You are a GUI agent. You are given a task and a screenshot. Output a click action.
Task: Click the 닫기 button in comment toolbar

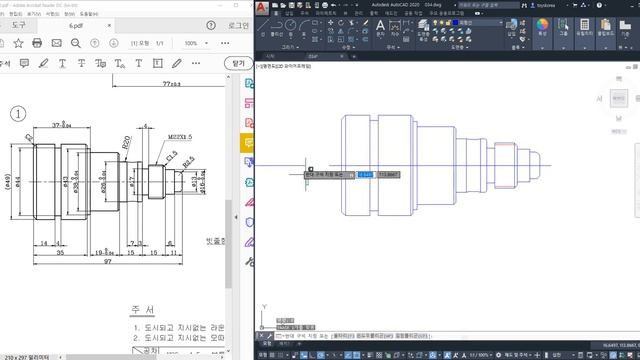point(238,63)
